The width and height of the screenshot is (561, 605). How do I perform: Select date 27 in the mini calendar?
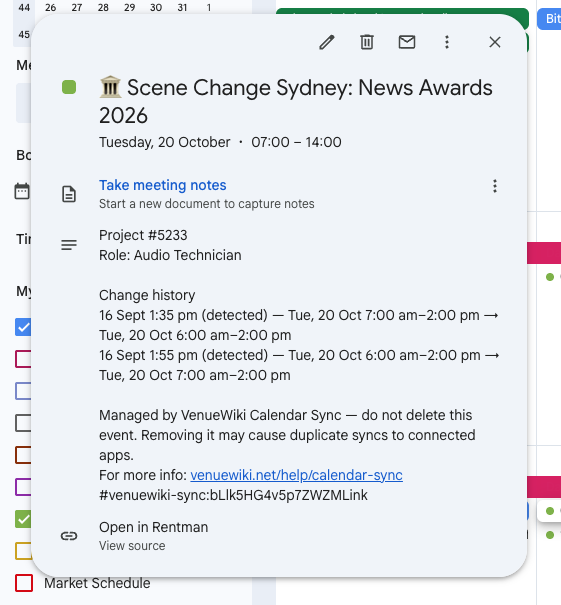[x=77, y=7]
